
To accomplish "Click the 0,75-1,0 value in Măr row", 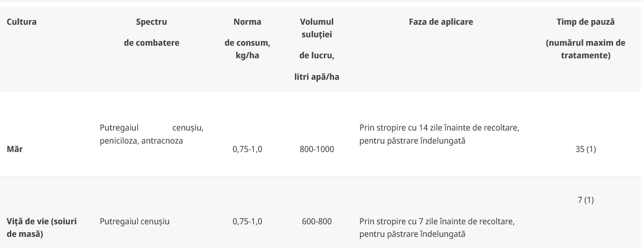I will 247,150.
